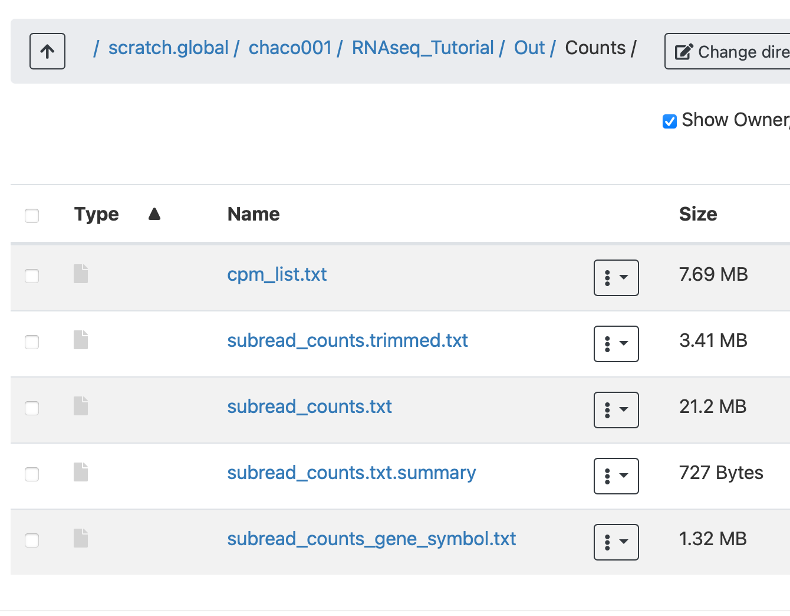This screenshot has width=790, height=616.
Task: Click the 1.32 MB size value
Action: tap(712, 539)
